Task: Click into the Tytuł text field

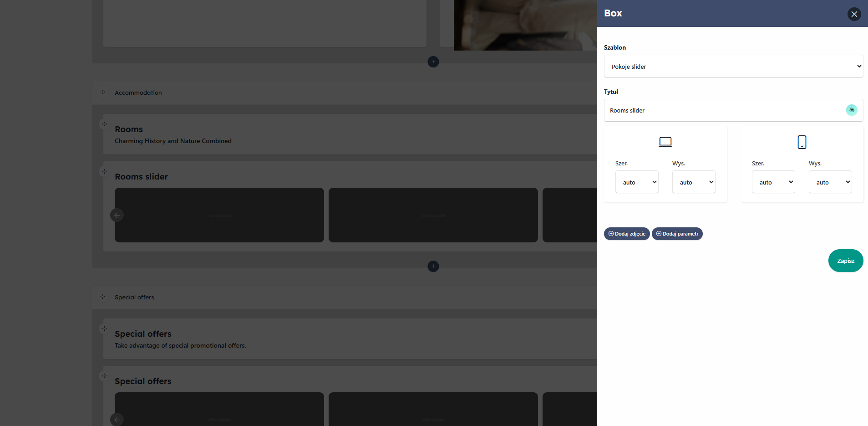Action: click(724, 110)
